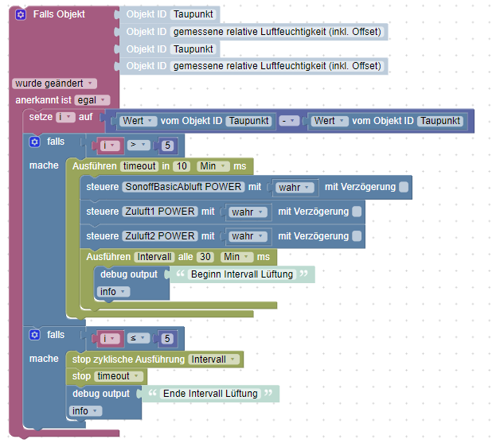Open the 'egal' acknowledged dropdown

click(92, 100)
